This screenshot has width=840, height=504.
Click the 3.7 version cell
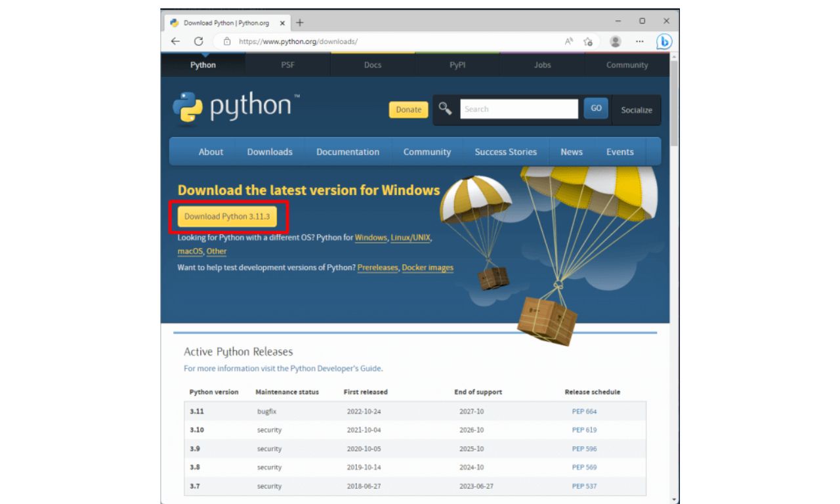coord(195,486)
